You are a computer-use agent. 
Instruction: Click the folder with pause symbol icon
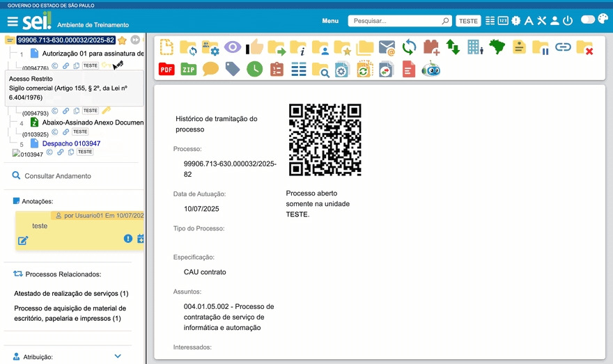coord(541,47)
